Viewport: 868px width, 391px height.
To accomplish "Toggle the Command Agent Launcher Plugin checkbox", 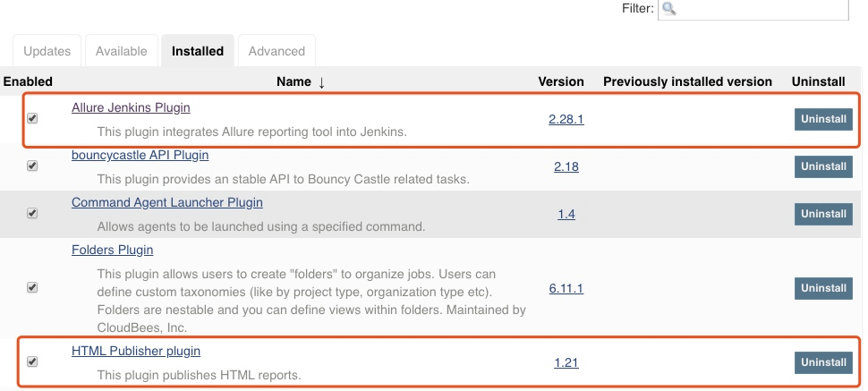I will pyautogui.click(x=32, y=213).
